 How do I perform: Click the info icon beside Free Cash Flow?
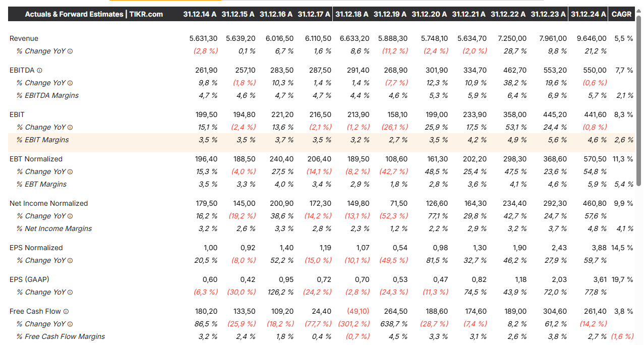[66, 312]
